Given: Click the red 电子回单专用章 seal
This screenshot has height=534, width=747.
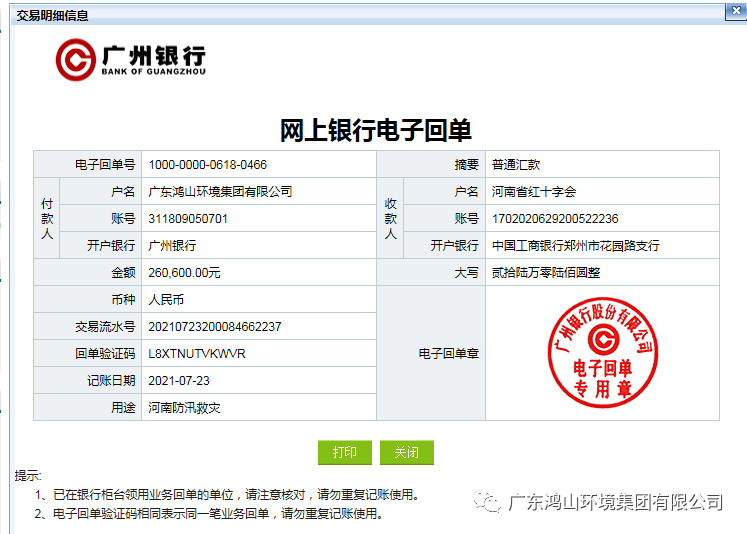Looking at the screenshot, I should (x=603, y=353).
